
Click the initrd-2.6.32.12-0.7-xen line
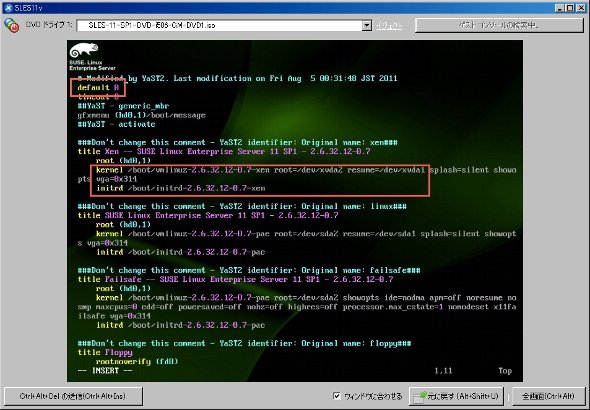tap(181, 188)
